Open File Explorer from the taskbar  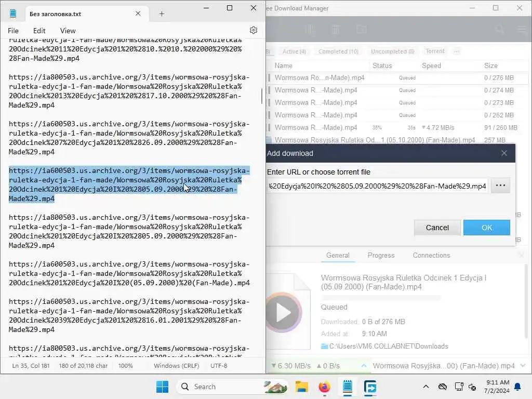tap(302, 387)
